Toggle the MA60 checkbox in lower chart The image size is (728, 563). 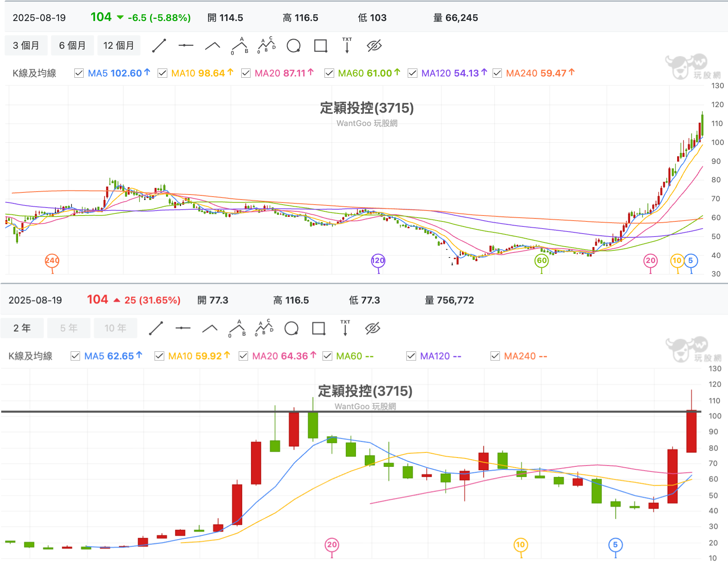coord(327,356)
